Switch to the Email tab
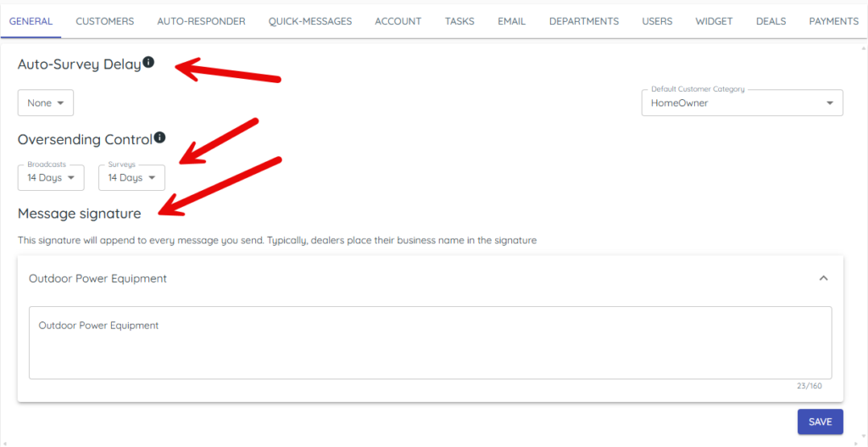 coord(511,21)
